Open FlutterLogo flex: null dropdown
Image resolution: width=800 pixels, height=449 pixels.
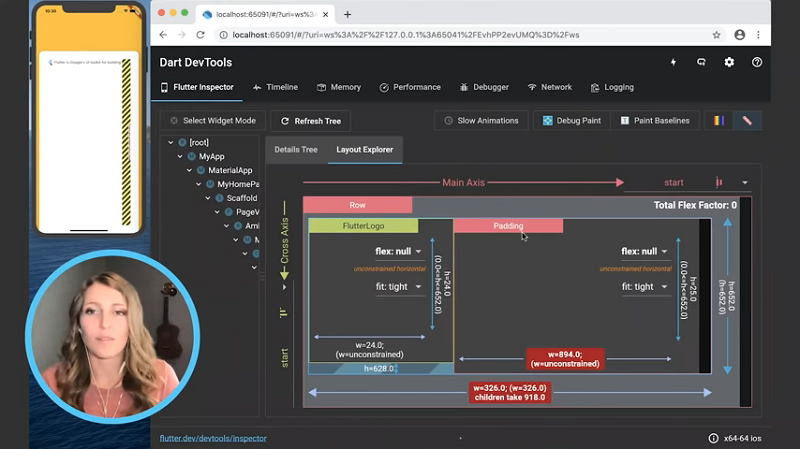pyautogui.click(x=398, y=251)
